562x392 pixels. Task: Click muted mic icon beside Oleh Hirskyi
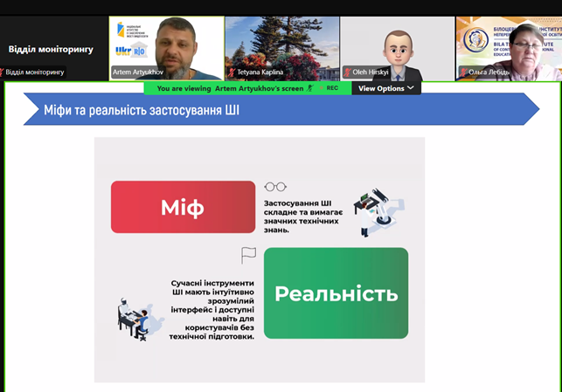(x=347, y=72)
